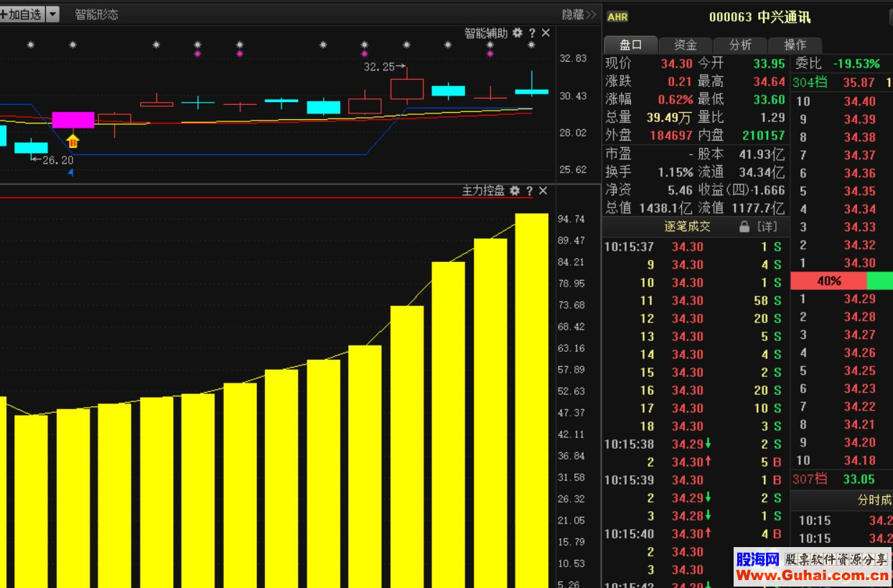Image resolution: width=893 pixels, height=588 pixels.
Task: Click sell level 10 price 34.40
Action: 859,101
